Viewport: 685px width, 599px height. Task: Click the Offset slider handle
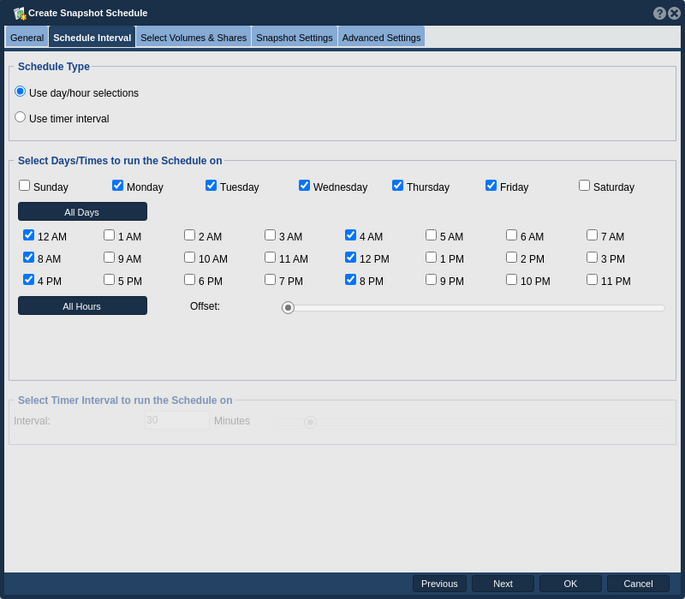[288, 308]
